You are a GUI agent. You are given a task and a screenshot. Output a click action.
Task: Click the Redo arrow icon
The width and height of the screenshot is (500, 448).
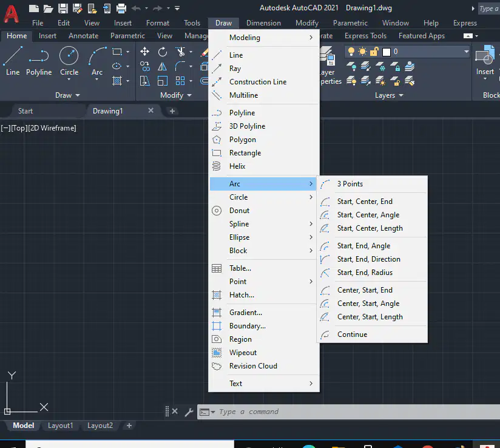(158, 8)
